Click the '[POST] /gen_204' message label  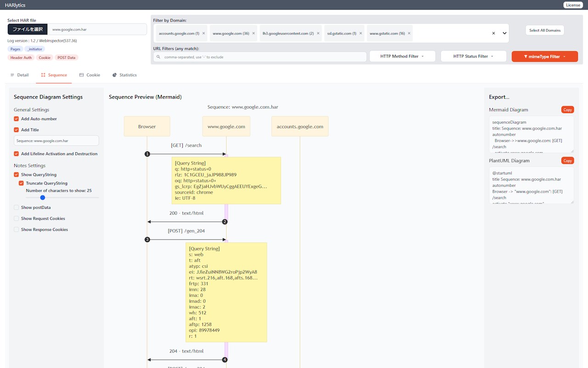pos(186,231)
